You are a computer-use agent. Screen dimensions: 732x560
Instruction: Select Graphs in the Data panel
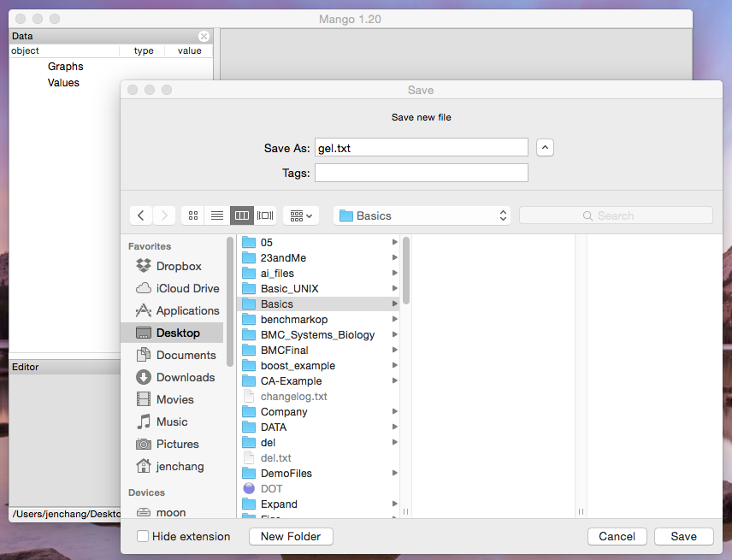pos(65,67)
